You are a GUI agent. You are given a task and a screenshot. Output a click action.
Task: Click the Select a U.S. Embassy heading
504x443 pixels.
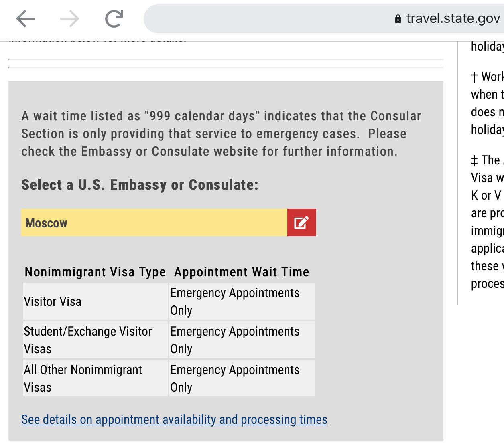140,185
